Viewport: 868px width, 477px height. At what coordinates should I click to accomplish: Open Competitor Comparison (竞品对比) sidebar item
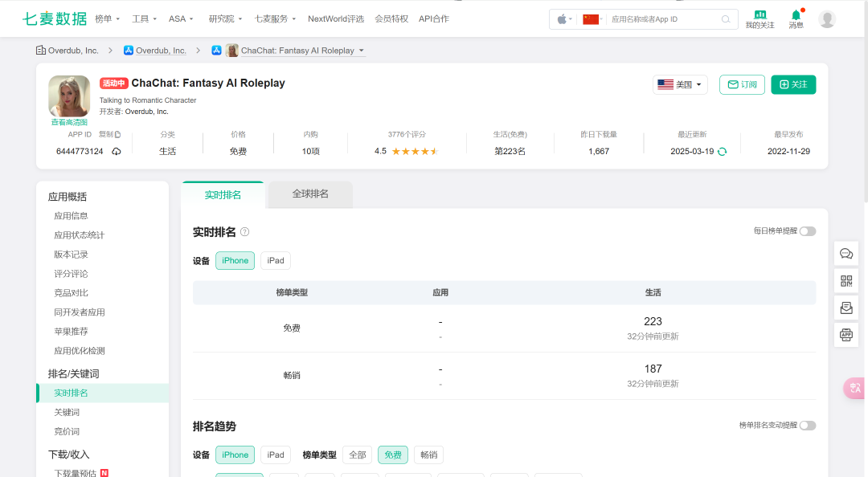point(71,293)
